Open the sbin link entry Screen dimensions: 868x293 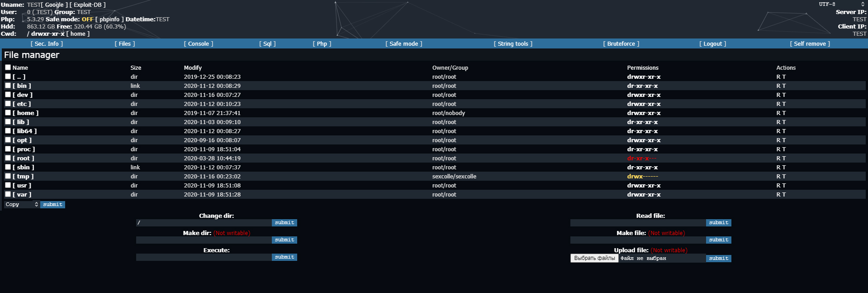point(24,168)
